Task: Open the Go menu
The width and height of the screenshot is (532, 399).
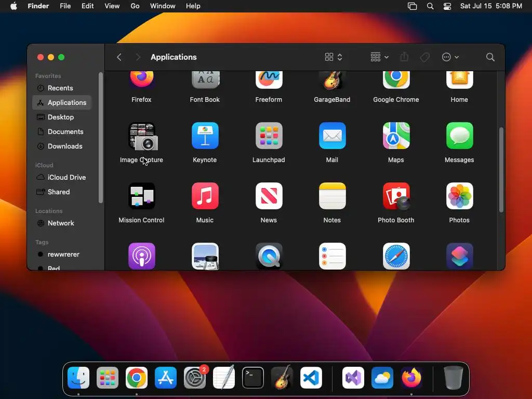Action: pyautogui.click(x=135, y=6)
